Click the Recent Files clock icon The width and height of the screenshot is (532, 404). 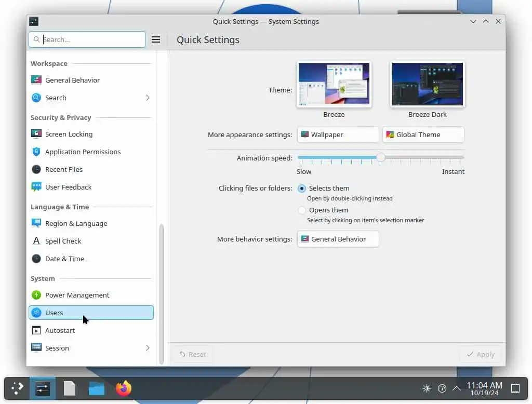(36, 169)
